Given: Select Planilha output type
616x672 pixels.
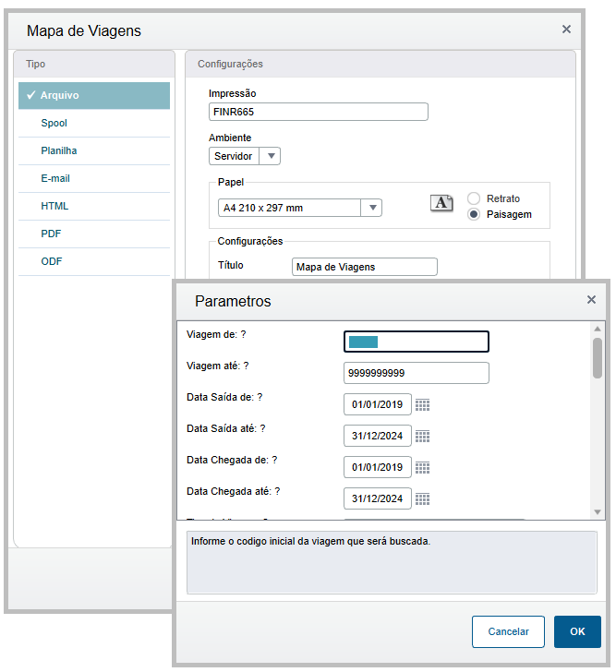Looking at the screenshot, I should coord(94,150).
